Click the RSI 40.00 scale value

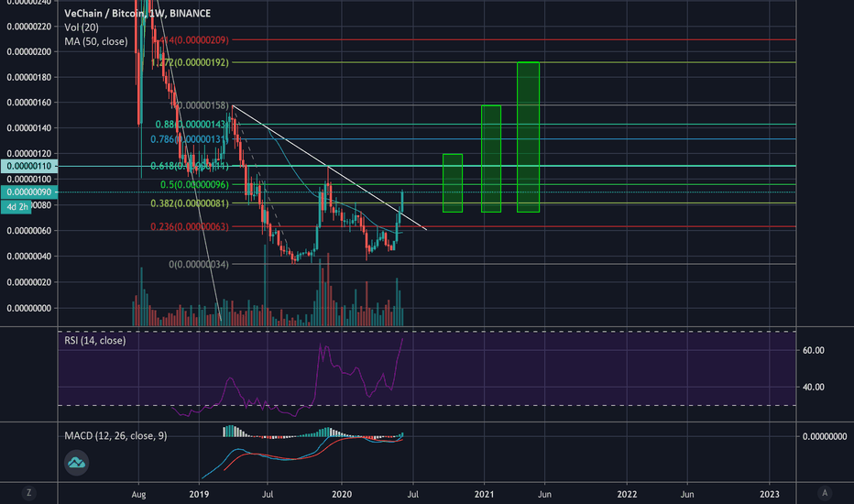tap(814, 388)
